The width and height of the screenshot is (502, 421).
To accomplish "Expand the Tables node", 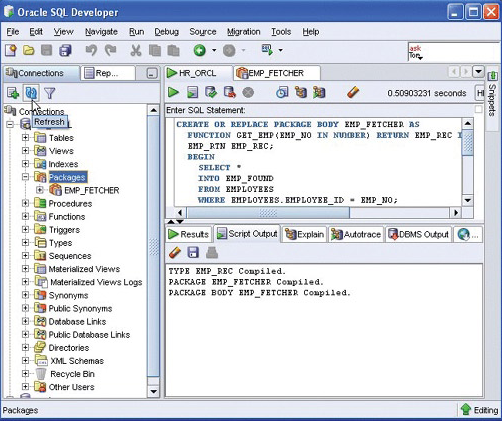I will click(x=25, y=137).
